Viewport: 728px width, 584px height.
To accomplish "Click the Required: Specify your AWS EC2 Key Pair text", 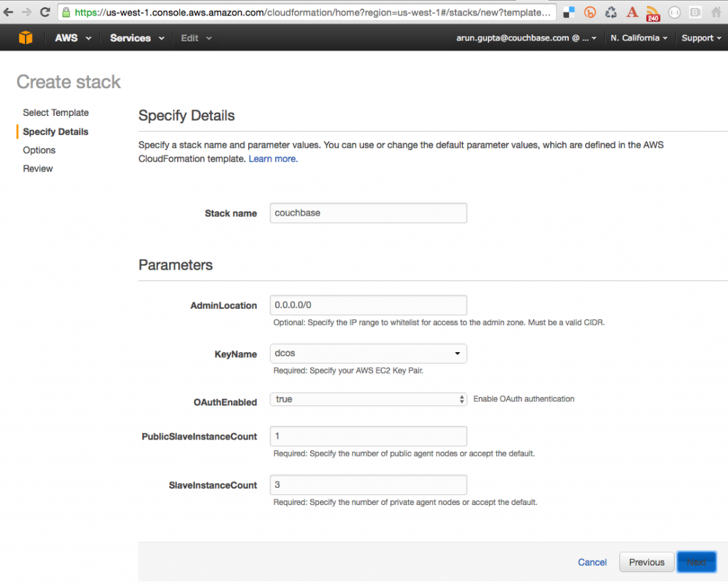I will click(348, 371).
